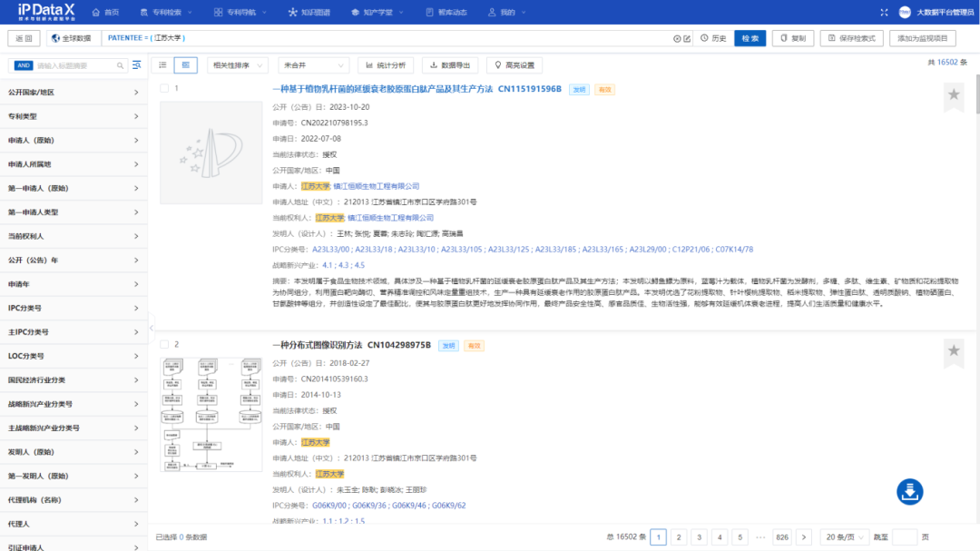Expand the 公开国家/地区 filter
980x551 pixels.
[73, 92]
